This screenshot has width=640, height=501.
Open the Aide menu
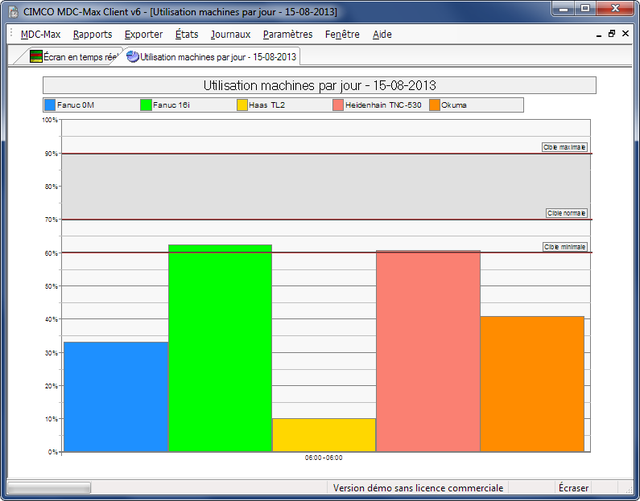coord(382,34)
